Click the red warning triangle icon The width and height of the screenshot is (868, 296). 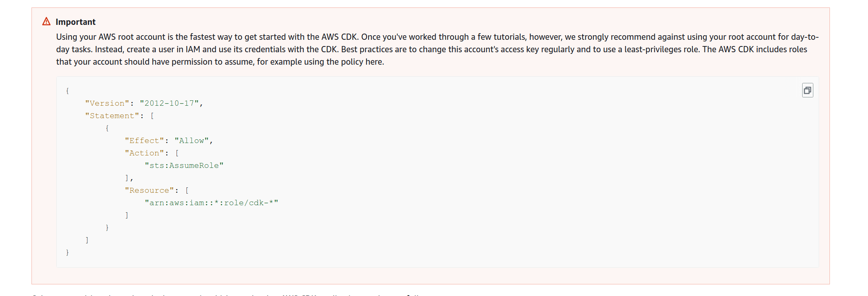point(47,22)
